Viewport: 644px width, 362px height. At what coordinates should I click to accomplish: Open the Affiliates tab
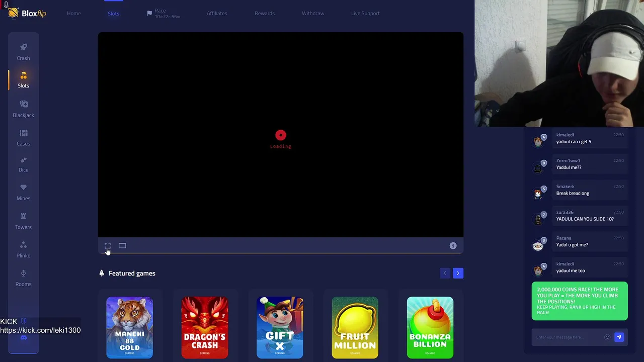click(217, 13)
